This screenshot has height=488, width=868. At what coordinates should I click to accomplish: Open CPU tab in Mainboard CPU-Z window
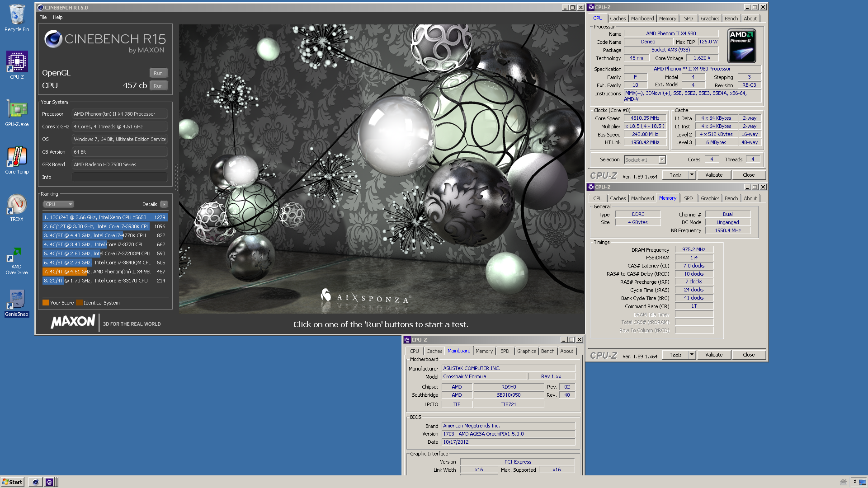coord(414,351)
